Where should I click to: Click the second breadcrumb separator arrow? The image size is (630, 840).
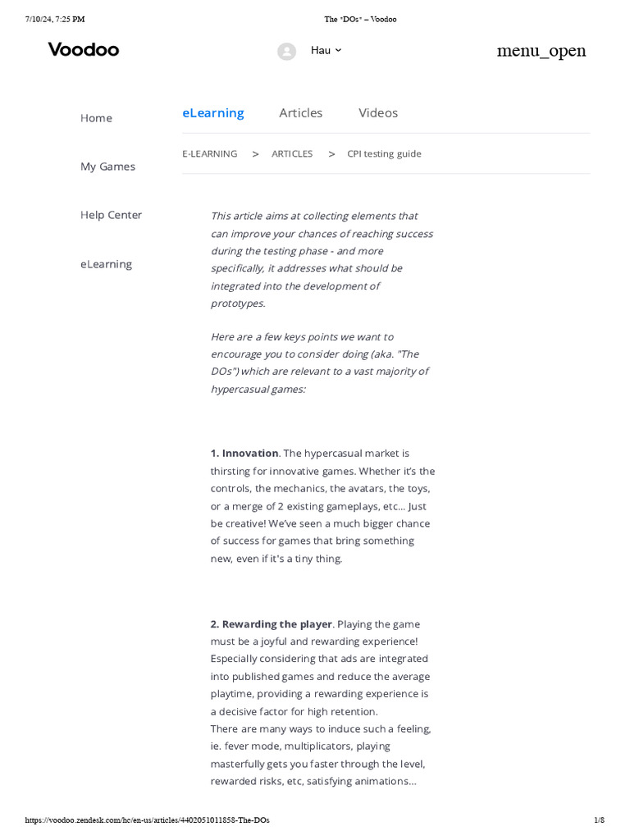click(x=331, y=154)
